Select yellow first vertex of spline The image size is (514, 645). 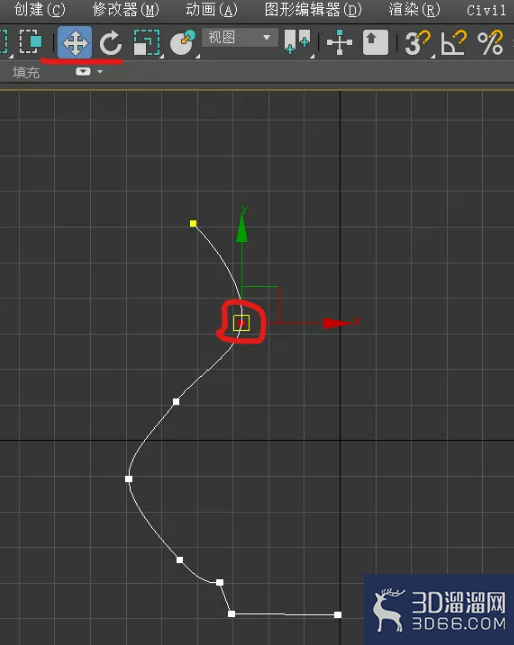pyautogui.click(x=193, y=223)
